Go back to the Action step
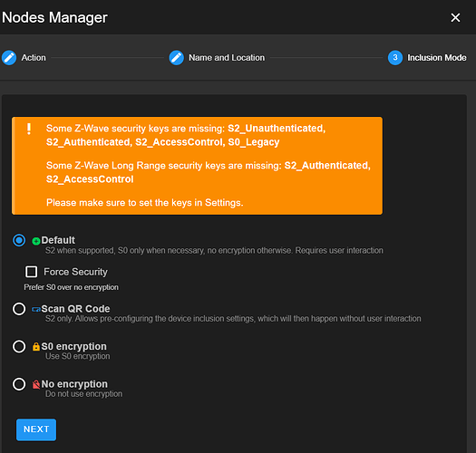The height and width of the screenshot is (453, 476). (34, 58)
